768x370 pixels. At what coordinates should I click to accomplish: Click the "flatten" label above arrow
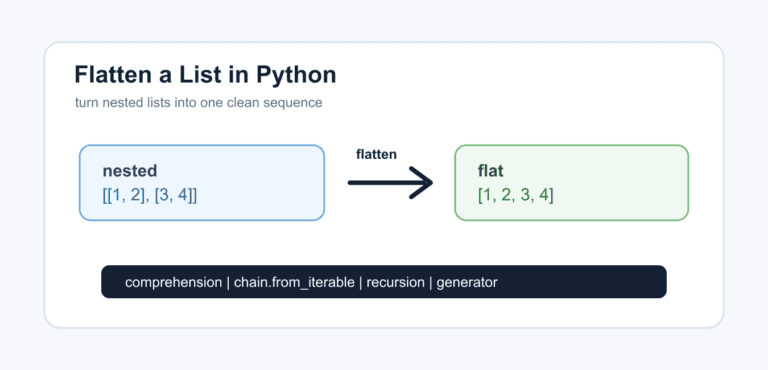[x=376, y=154]
